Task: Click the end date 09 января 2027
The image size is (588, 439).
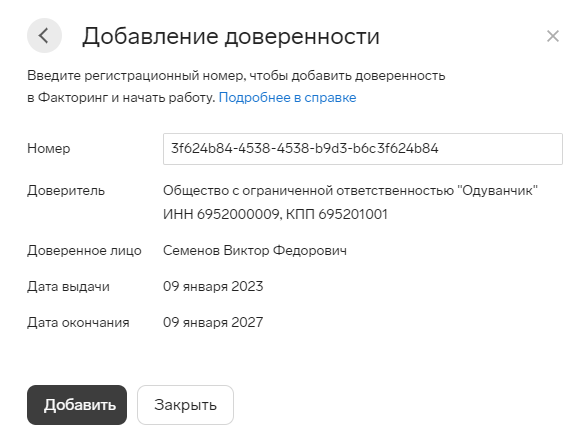Action: coord(213,322)
